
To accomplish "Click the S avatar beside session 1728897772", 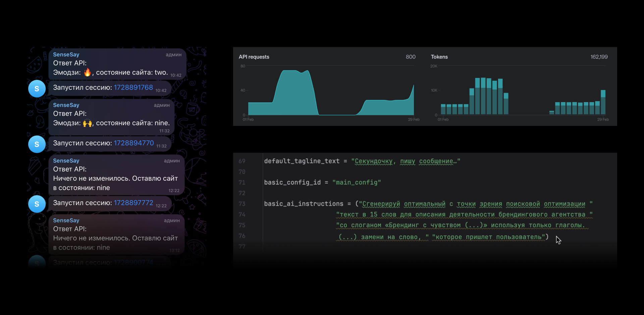I will click(37, 204).
